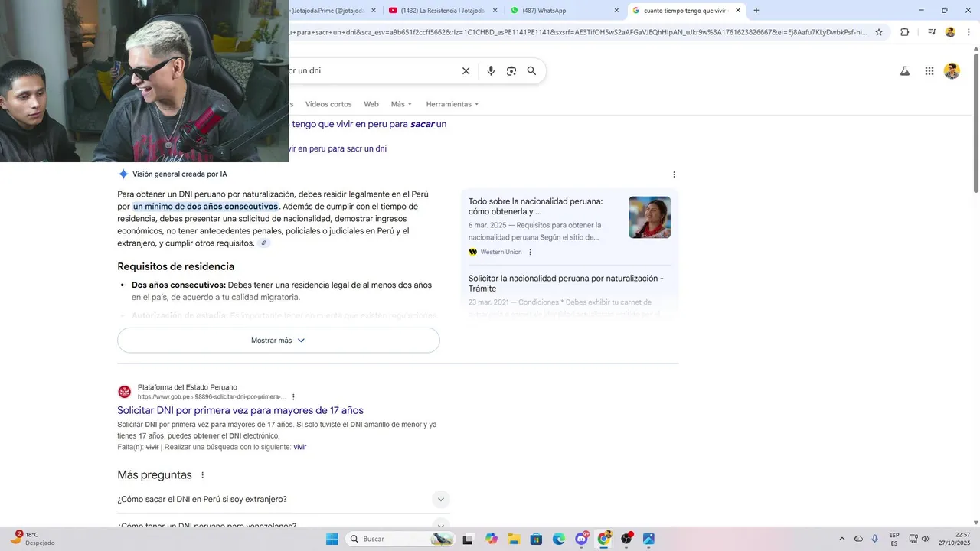The width and height of the screenshot is (980, 551).
Task: Open Search Labs flask icon
Action: point(904,71)
